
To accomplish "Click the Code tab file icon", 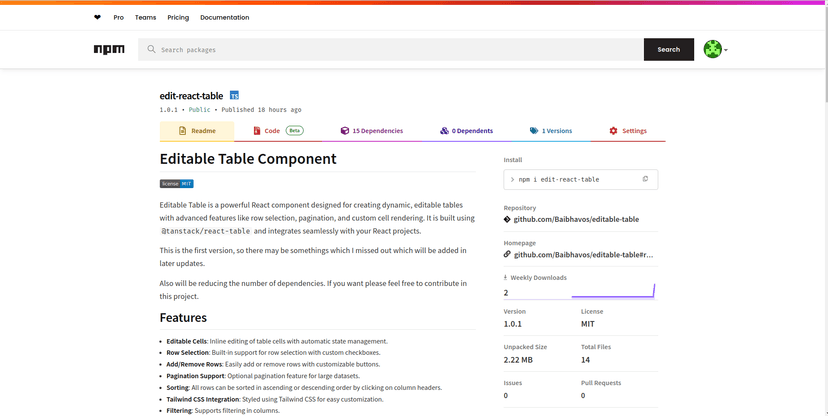I will point(257,131).
